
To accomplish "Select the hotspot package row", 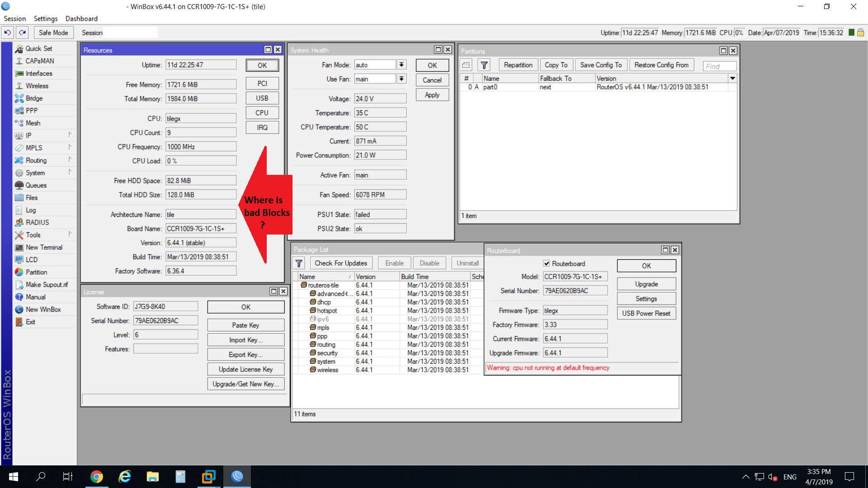I will tap(389, 311).
